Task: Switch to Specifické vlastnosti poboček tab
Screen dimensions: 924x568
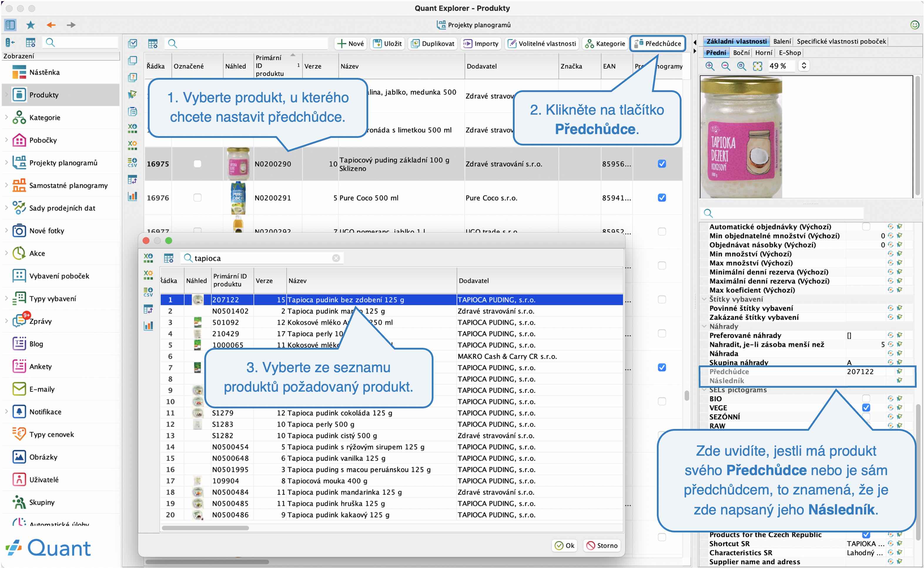Action: (x=841, y=41)
